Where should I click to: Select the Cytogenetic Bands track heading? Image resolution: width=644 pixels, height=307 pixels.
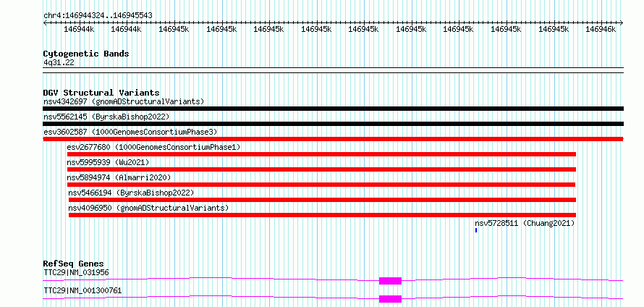tap(86, 54)
